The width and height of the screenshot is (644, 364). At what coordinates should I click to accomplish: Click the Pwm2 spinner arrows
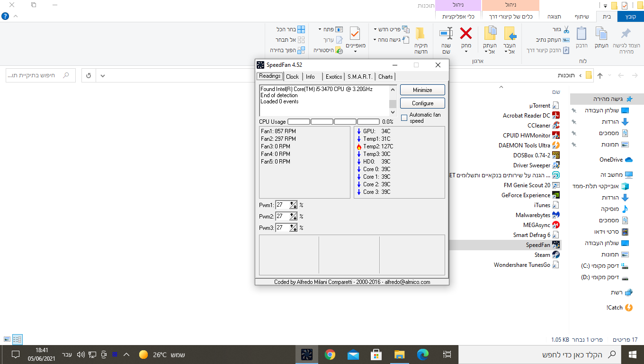click(294, 217)
